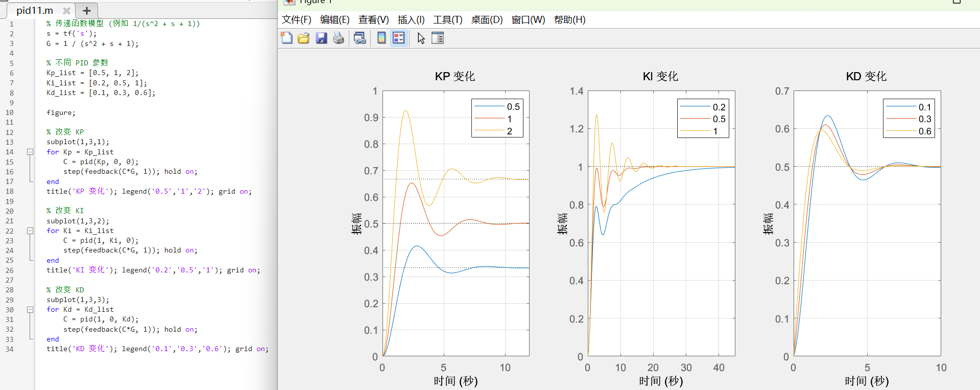Click the 'subplot(1,3,1);' code line
Screen dimensions: 980x390
(78, 142)
